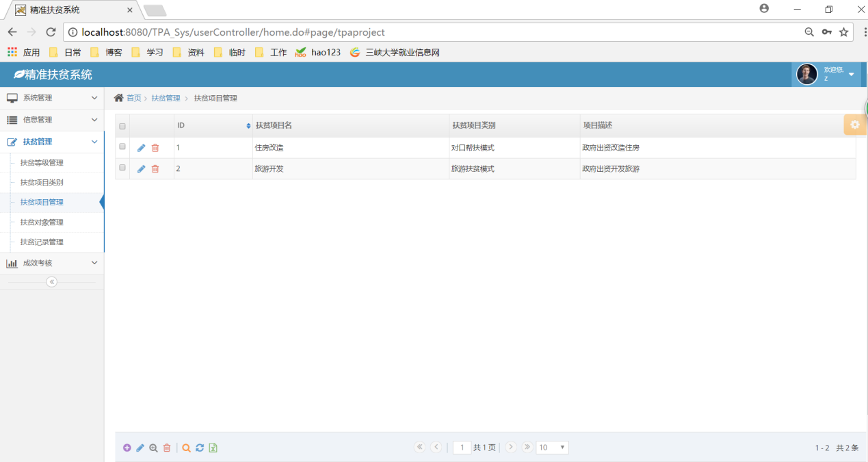Click the footer view record magnifier icon
The height and width of the screenshot is (462, 868).
pyautogui.click(x=153, y=448)
